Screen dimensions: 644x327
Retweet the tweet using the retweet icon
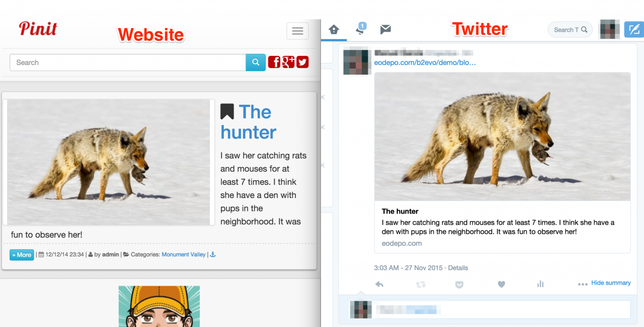point(421,284)
